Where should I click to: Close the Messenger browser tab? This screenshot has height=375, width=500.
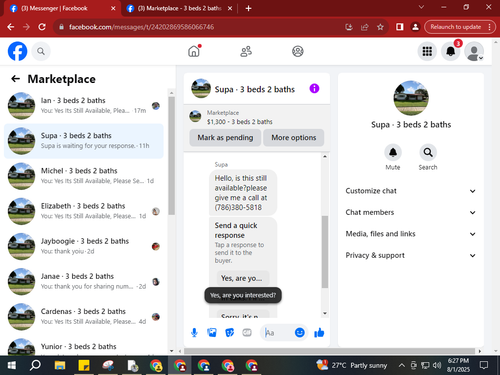tap(113, 8)
